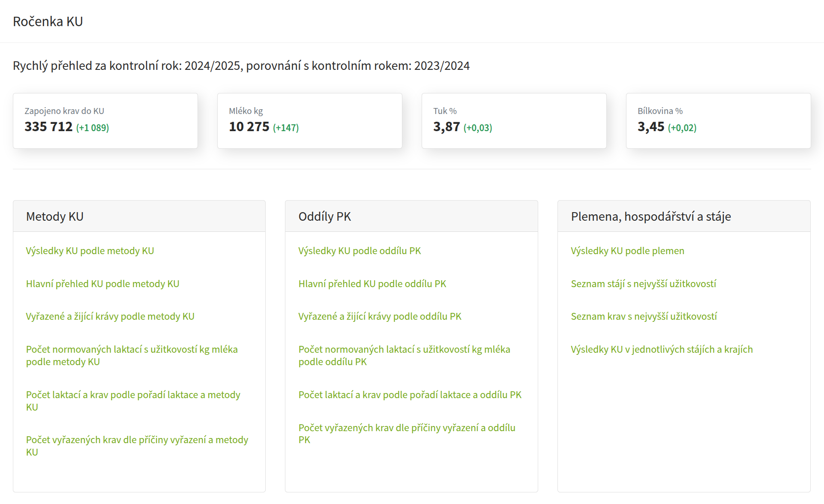The height and width of the screenshot is (504, 824).
Task: Open Výsledky KU podle plemen link
Action: [627, 251]
